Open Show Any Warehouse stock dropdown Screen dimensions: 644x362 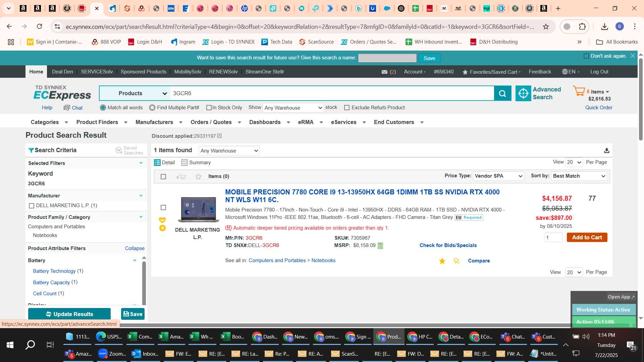coord(293,108)
